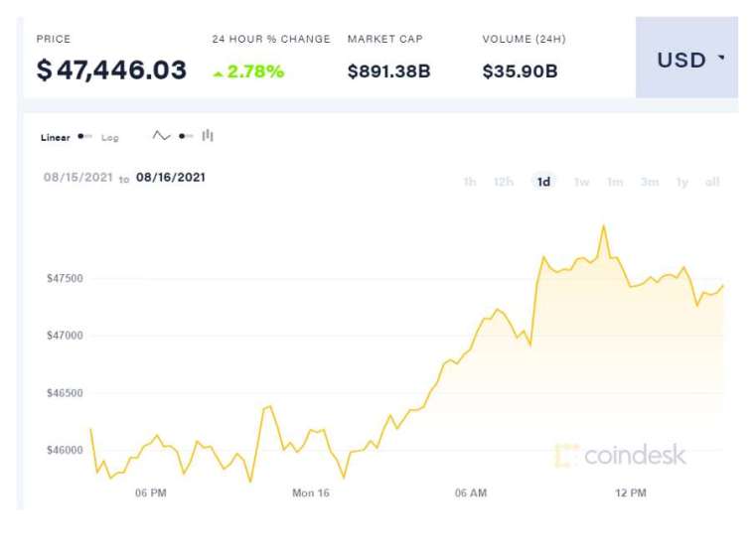Show the all-time range
The image size is (755, 560).
pyautogui.click(x=712, y=182)
